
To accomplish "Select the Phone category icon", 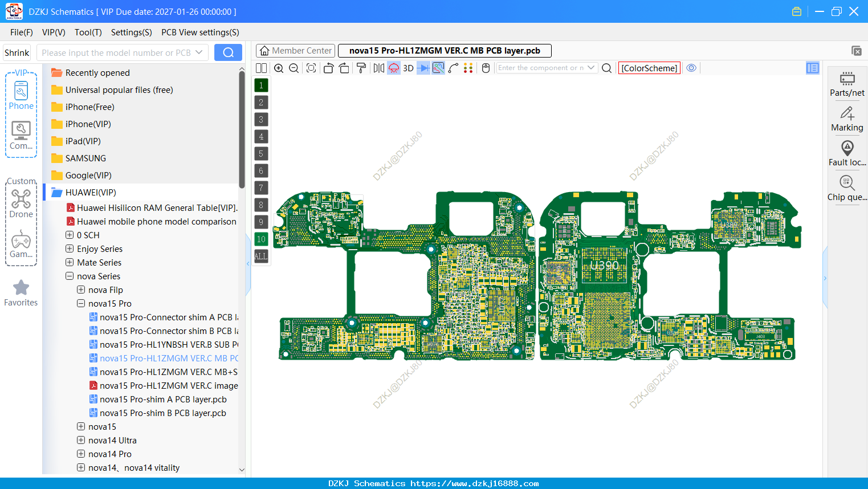I will (21, 96).
